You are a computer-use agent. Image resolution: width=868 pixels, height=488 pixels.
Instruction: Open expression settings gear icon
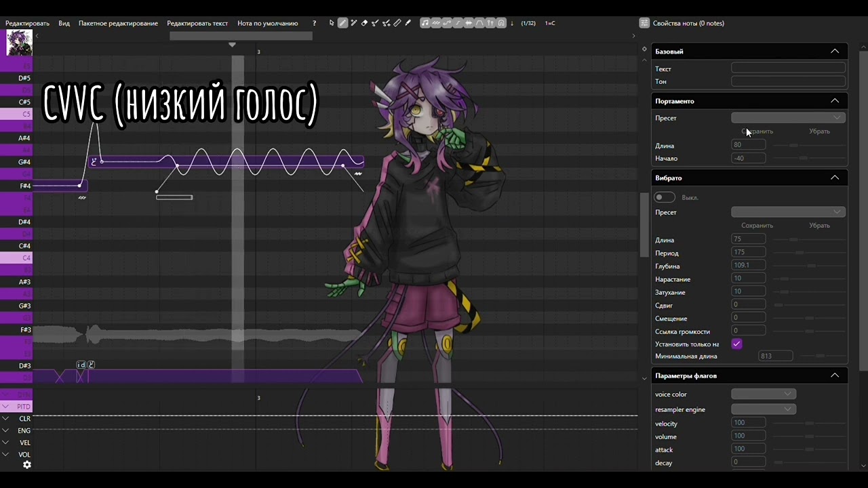pos(27,465)
